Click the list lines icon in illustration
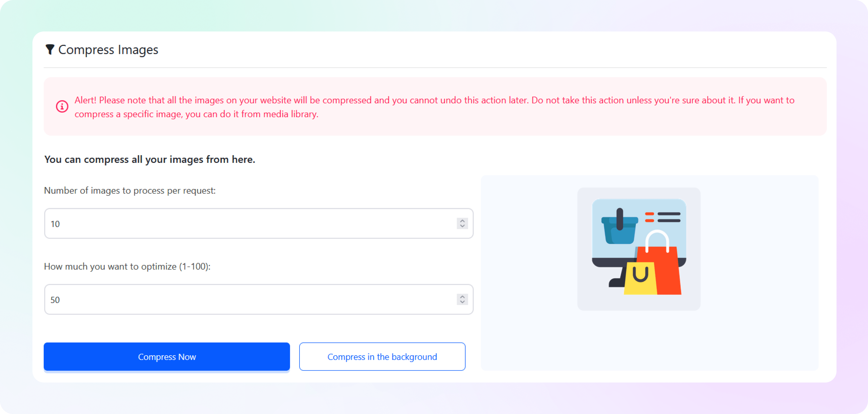Screen dimensions: 868x414 click(x=662, y=217)
